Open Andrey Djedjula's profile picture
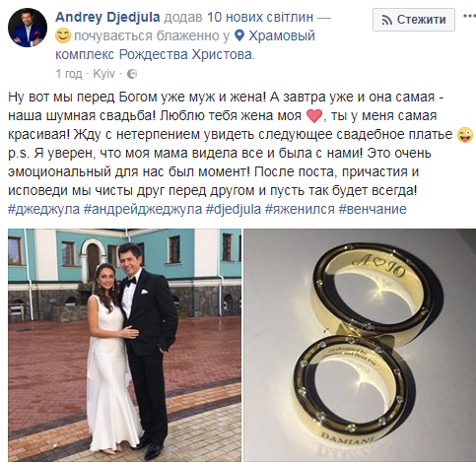Screen dimensions: 476x463 pyautogui.click(x=28, y=28)
